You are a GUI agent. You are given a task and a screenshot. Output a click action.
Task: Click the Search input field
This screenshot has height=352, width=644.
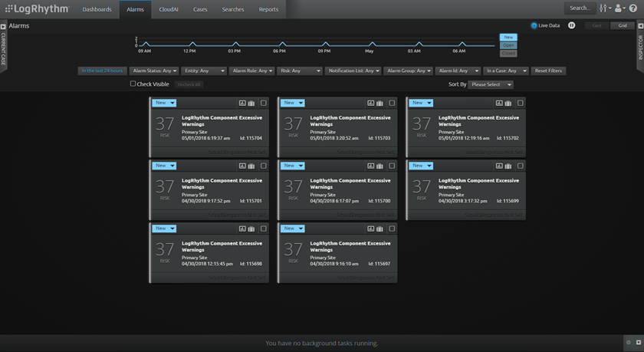(580, 8)
